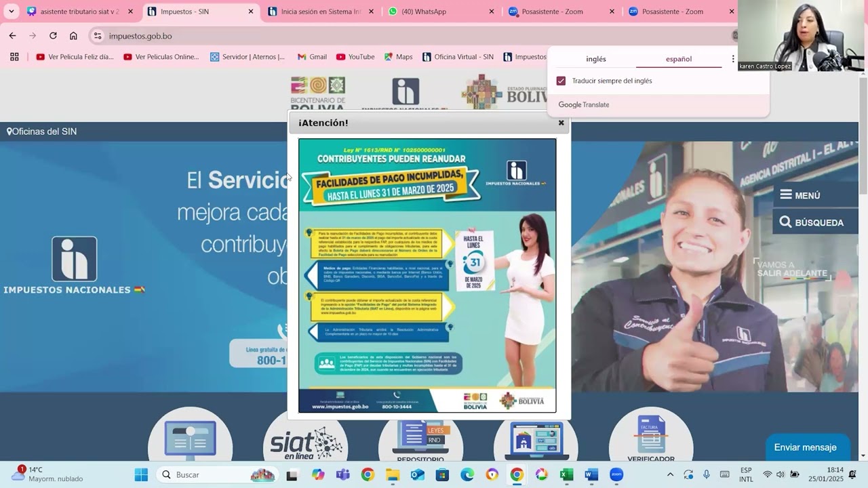Screen dimensions: 868x488
Task: Open YouTube bookmark
Action: [355, 57]
